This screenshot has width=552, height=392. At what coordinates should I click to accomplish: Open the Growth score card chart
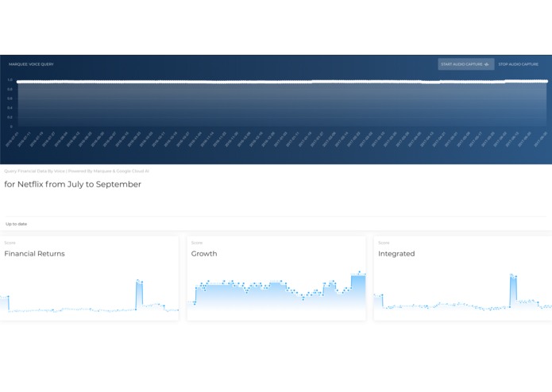click(276, 292)
